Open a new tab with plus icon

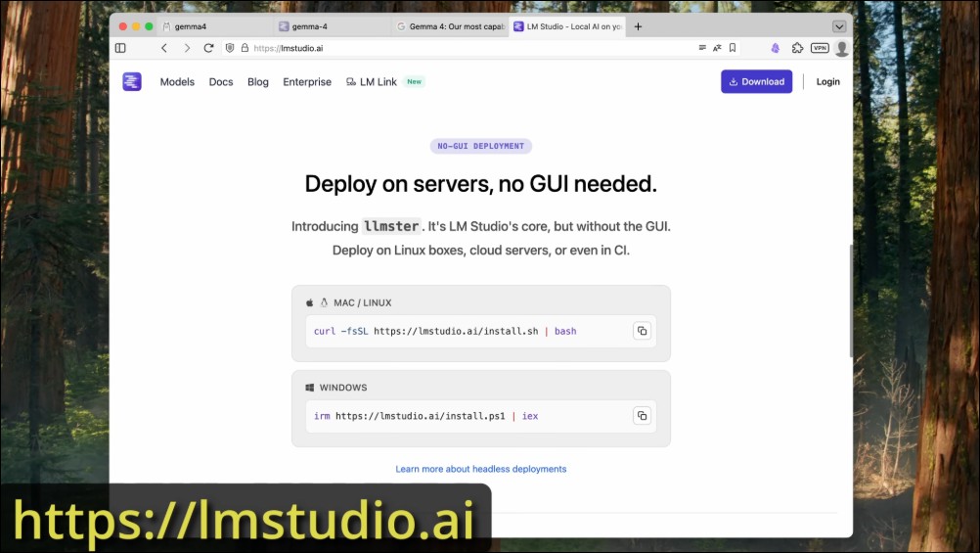pyautogui.click(x=638, y=26)
